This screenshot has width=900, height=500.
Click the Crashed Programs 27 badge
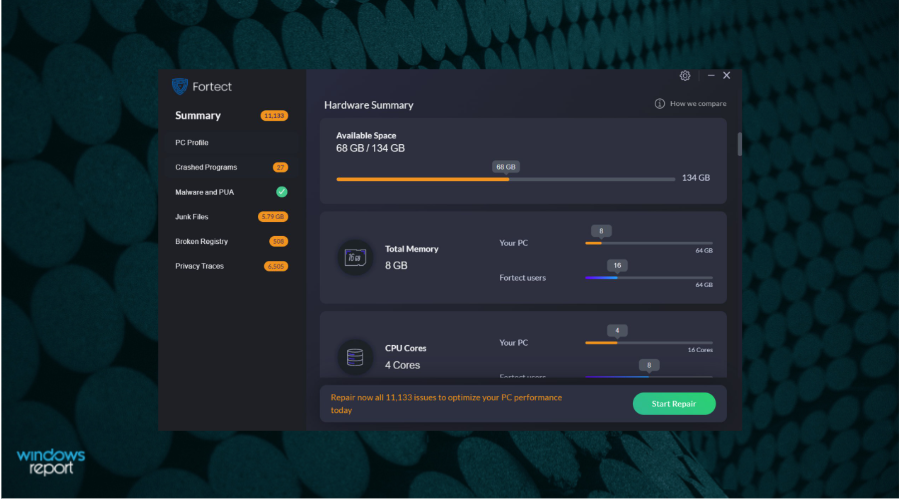click(x=280, y=168)
